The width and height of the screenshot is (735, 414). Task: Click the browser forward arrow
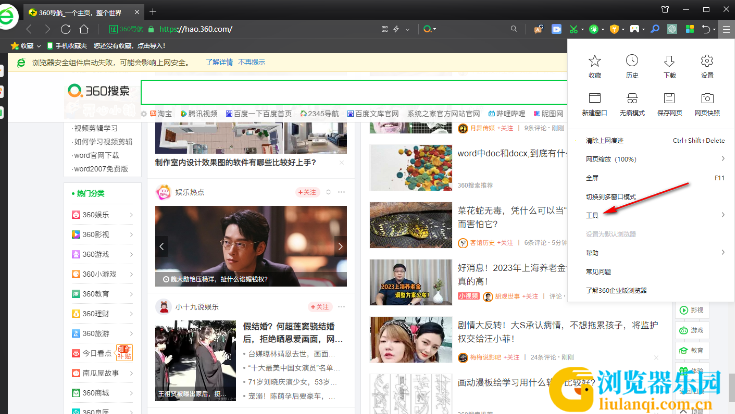coord(47,29)
